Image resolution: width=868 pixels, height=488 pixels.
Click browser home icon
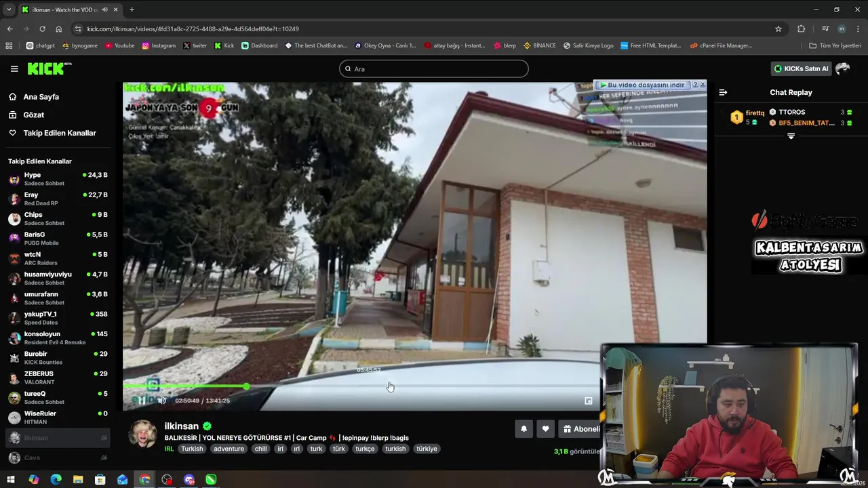tap(58, 28)
